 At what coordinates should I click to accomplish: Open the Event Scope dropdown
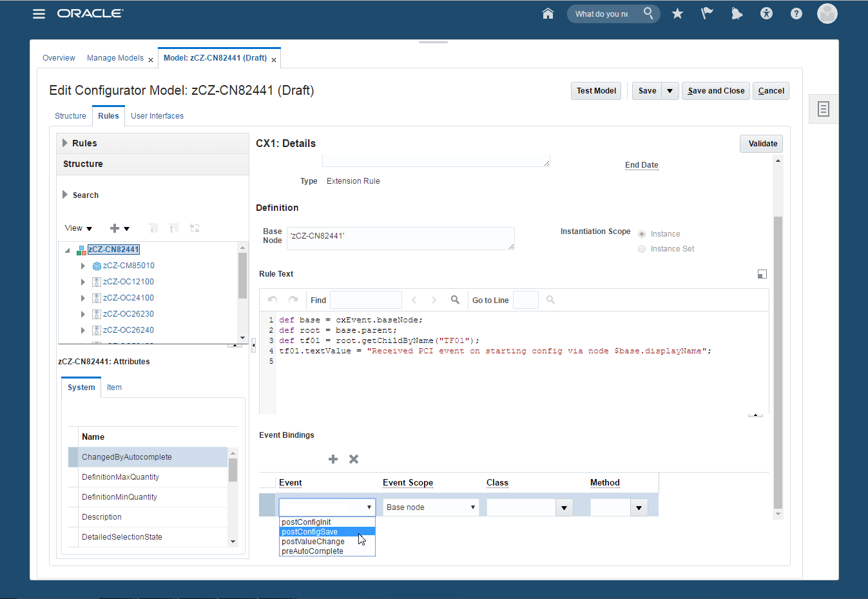(x=430, y=507)
